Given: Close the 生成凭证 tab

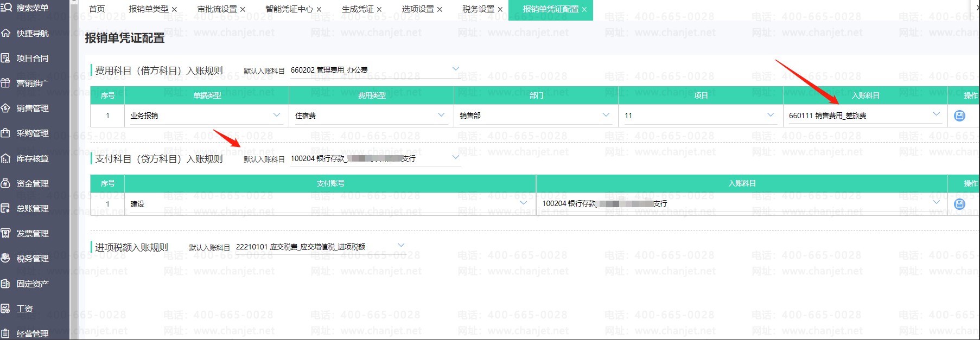Looking at the screenshot, I should pyautogui.click(x=379, y=9).
